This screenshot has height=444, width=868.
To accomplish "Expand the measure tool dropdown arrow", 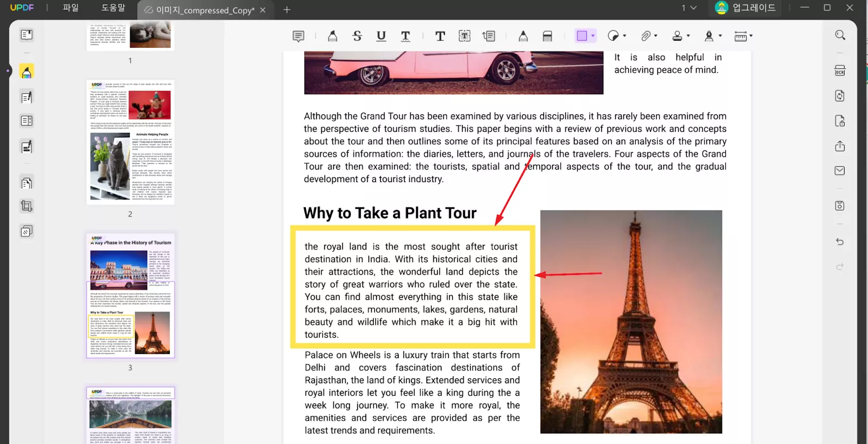I will 751,36.
